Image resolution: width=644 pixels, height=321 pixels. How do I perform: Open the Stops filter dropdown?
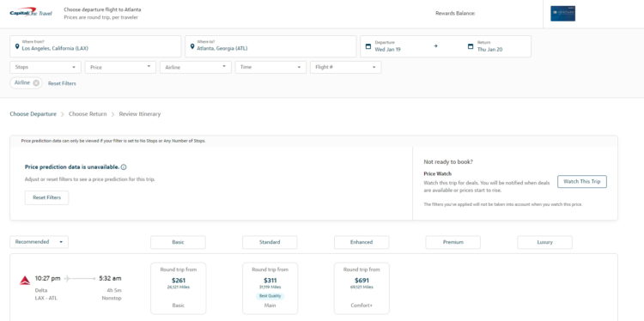click(x=46, y=67)
